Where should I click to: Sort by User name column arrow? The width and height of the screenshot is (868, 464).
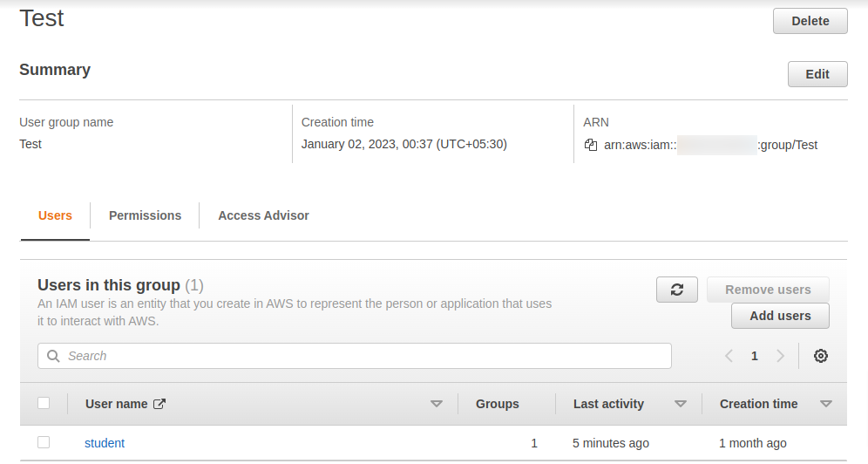pyautogui.click(x=437, y=404)
